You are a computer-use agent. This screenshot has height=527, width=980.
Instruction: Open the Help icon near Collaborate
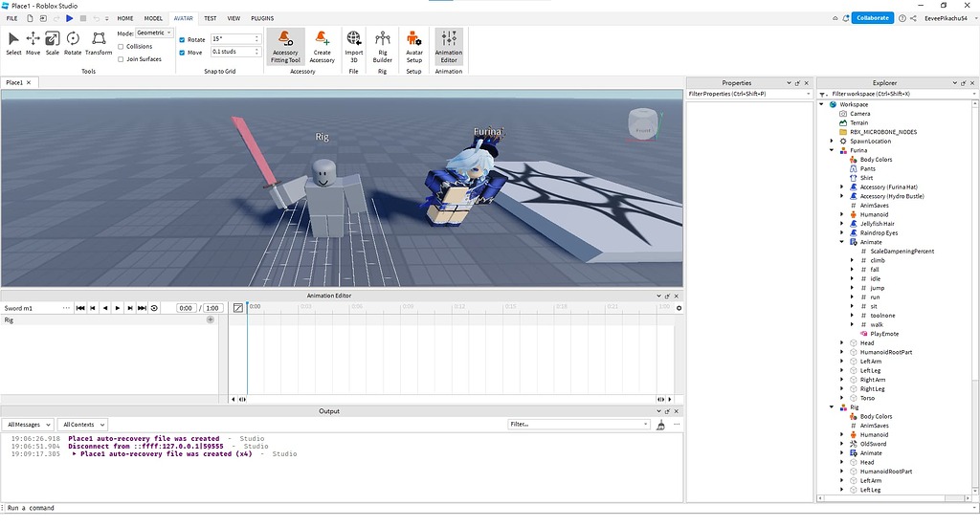click(902, 18)
